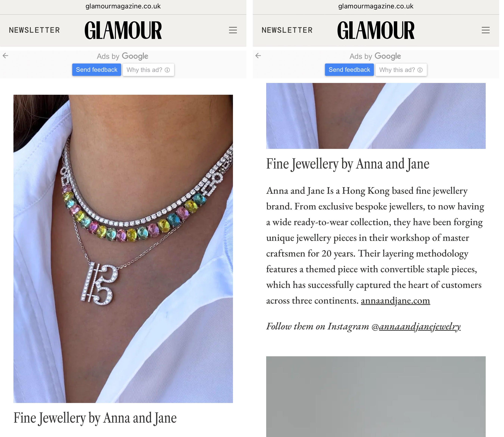504x437 pixels.
Task: Click the left glamourmagazine.co.uk address bar
Action: pyautogui.click(x=123, y=6)
